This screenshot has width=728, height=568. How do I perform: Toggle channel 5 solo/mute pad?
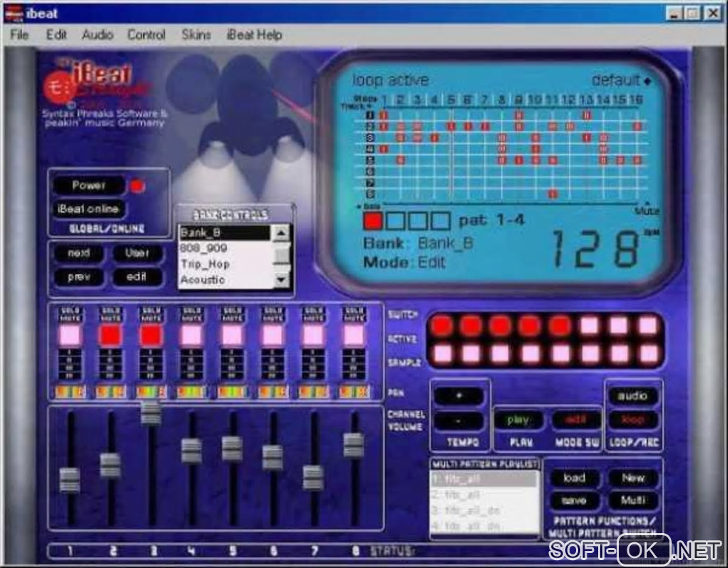[x=232, y=335]
